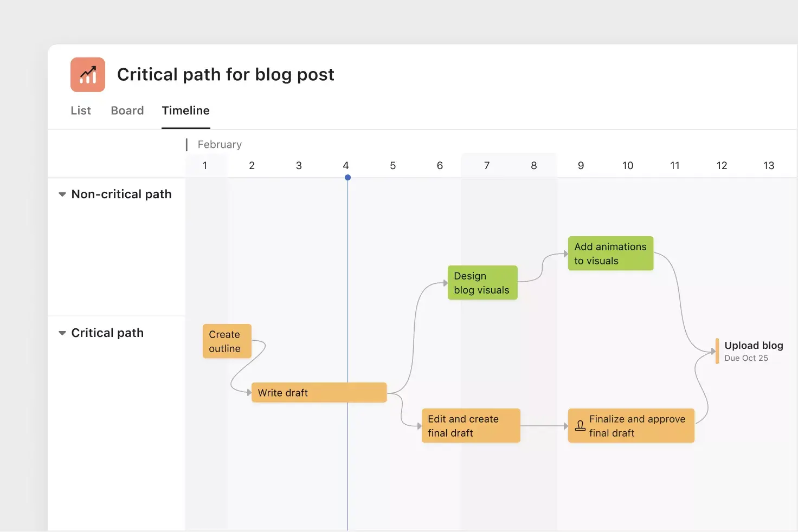This screenshot has width=798, height=532.
Task: Click the blue today indicator dot above February 4
Action: pos(347,177)
